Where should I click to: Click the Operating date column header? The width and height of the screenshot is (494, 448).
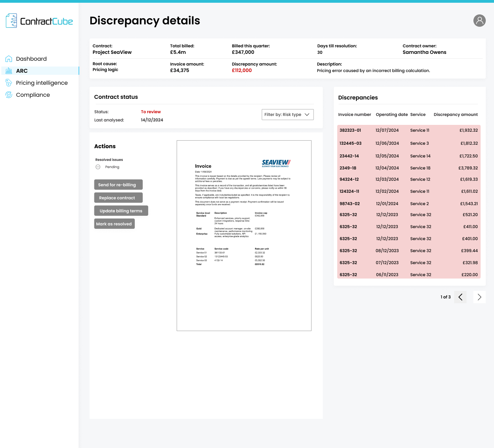coord(392,115)
